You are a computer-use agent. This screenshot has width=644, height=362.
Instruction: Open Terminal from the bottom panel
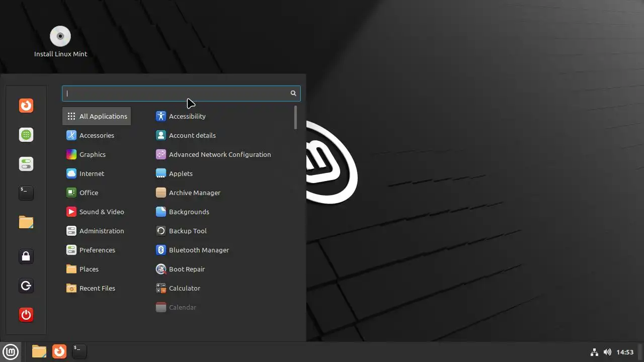[79, 351]
